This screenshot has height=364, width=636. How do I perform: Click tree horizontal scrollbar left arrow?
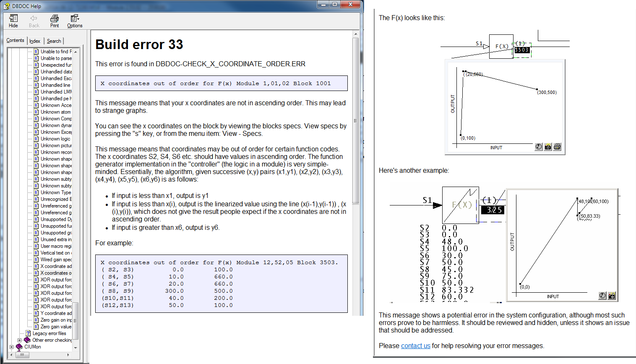click(11, 355)
